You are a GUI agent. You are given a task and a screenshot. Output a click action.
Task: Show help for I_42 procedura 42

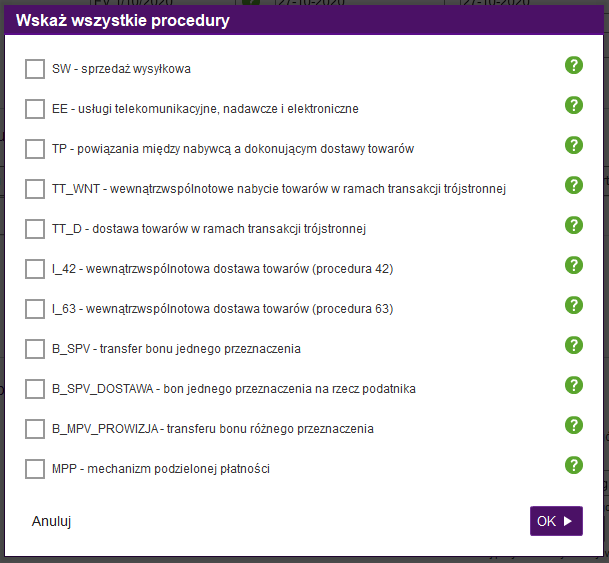574,265
